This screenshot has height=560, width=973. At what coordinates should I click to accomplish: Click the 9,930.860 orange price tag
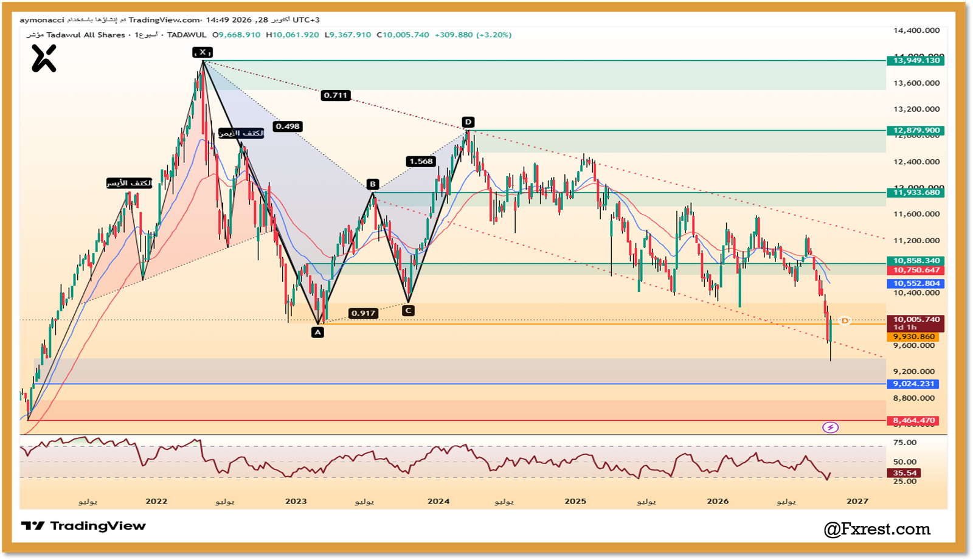(914, 336)
